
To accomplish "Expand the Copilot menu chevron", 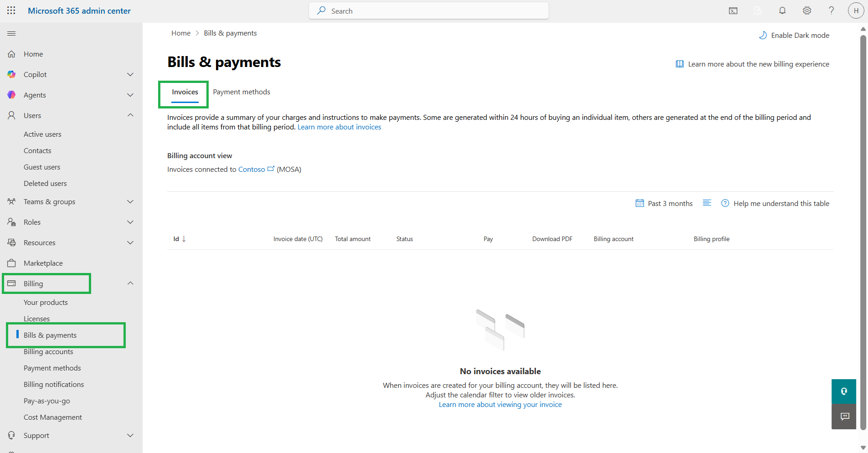I will click(130, 74).
